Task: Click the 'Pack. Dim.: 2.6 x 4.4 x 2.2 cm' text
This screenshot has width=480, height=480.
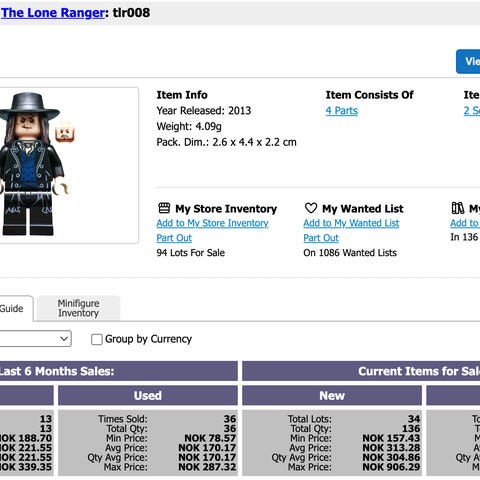Action: coord(226,142)
